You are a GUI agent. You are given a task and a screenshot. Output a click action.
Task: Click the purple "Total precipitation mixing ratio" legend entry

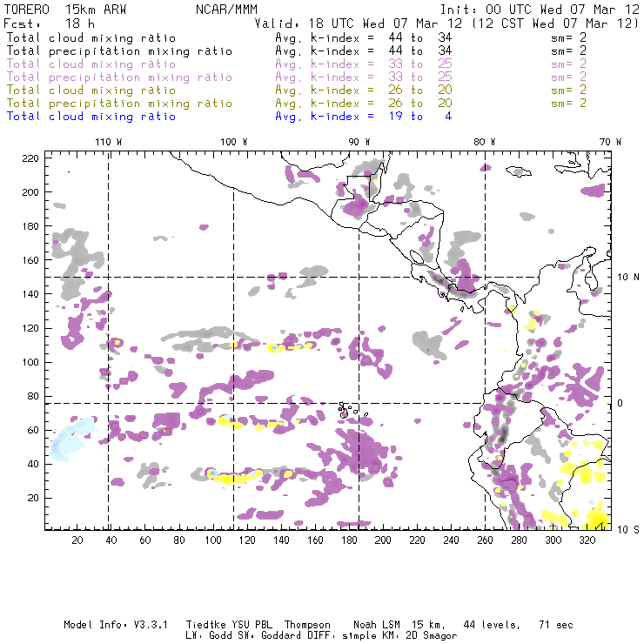(119, 77)
